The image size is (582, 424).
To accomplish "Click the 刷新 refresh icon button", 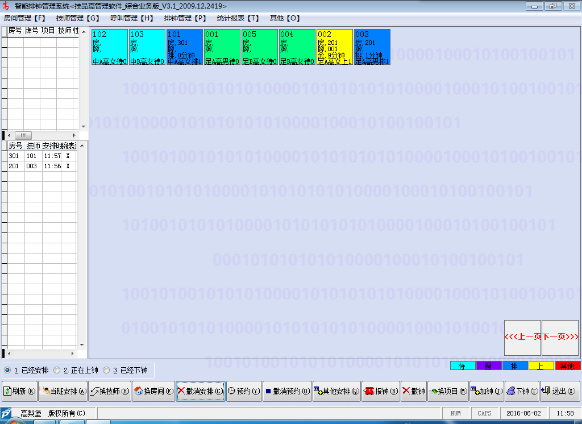I will coord(20,391).
